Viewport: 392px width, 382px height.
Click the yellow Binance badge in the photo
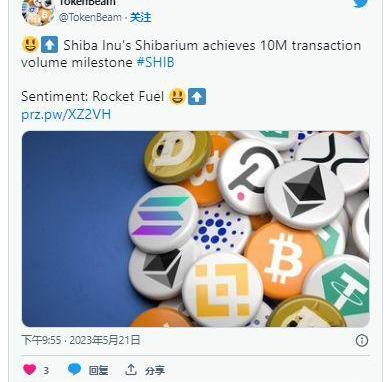pos(222,289)
